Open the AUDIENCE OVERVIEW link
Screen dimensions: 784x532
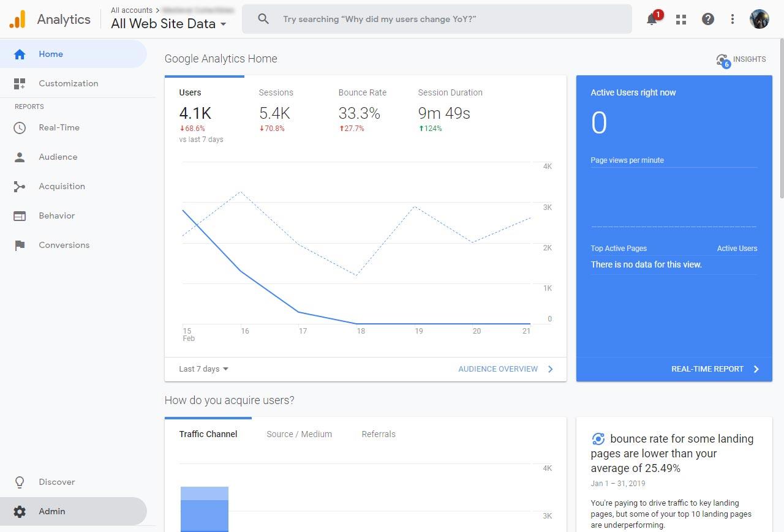pos(498,369)
